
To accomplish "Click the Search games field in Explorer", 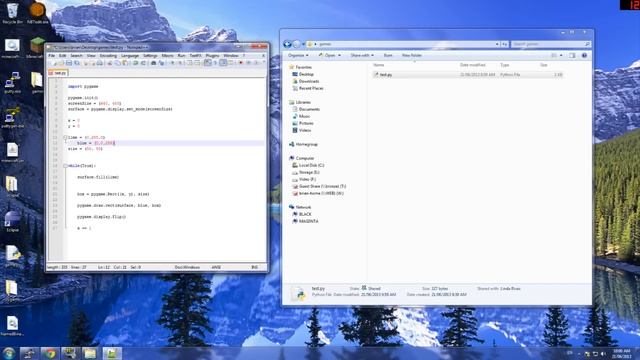I will tap(550, 44).
